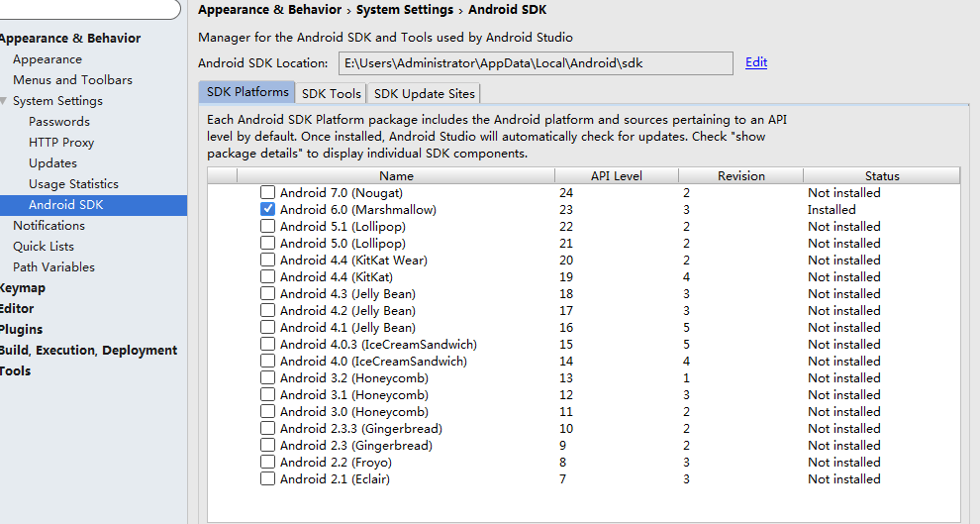Check the Android 5.1 (Lollipop) checkbox
Screen dimensions: 980x524
(267, 227)
